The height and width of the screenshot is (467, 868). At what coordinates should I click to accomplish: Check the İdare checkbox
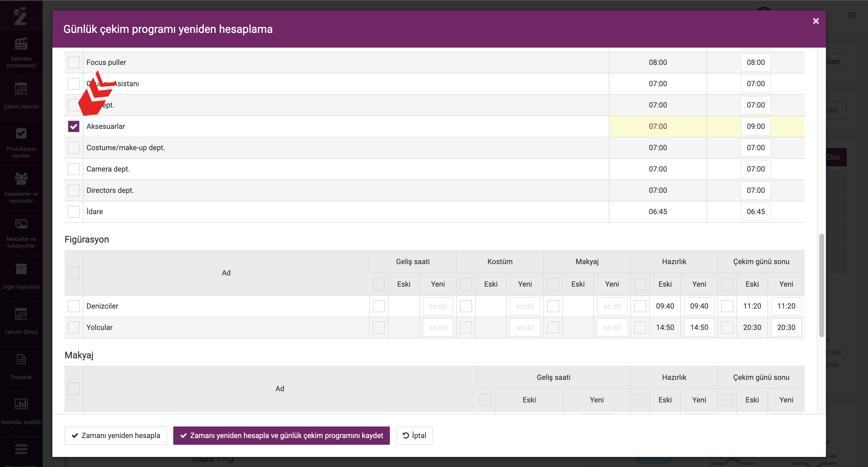[x=73, y=212]
